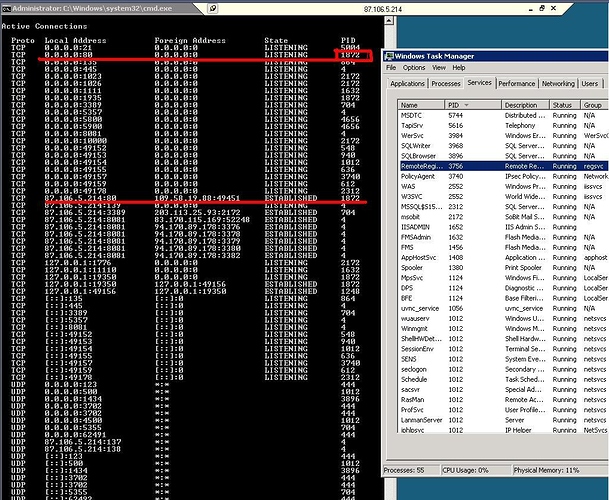The height and width of the screenshot is (500, 609).
Task: Select the MSSQL$S15... service row
Action: click(503, 207)
